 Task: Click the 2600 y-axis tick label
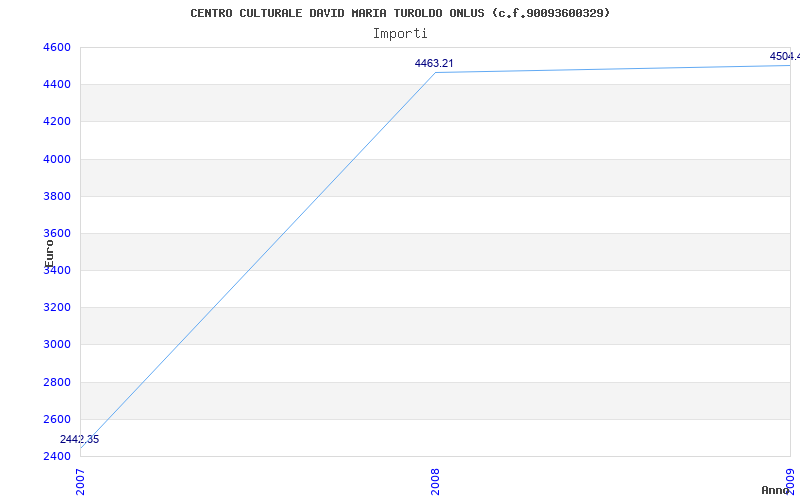pyautogui.click(x=57, y=419)
